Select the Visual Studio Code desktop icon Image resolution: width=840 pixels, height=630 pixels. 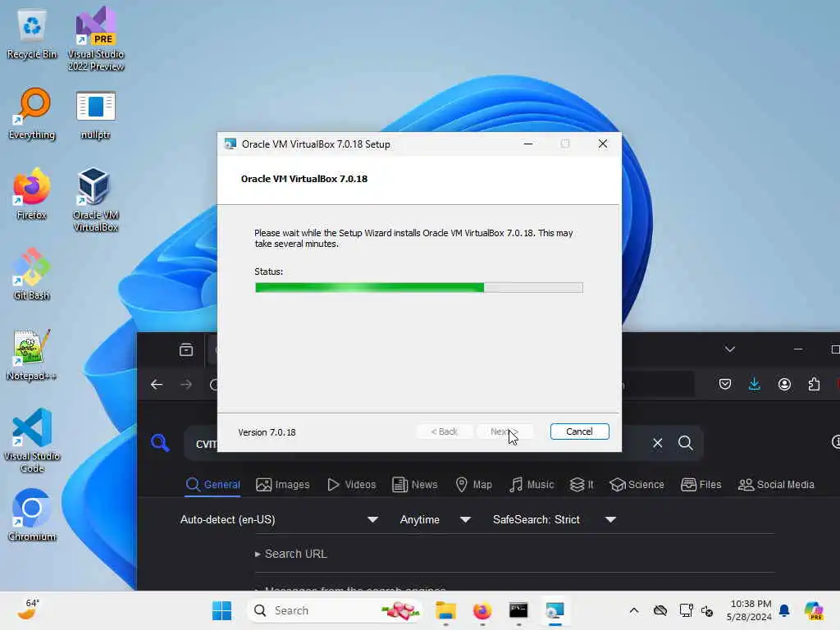point(32,441)
